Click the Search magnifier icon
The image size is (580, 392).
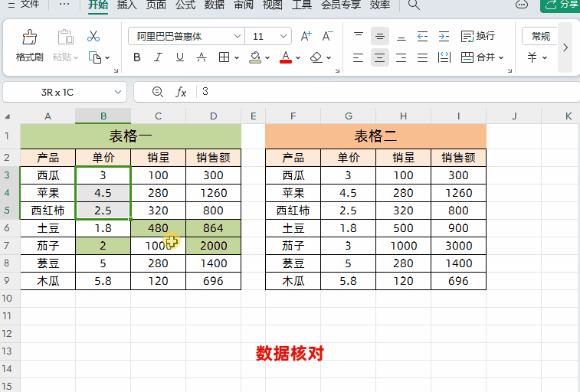click(414, 5)
